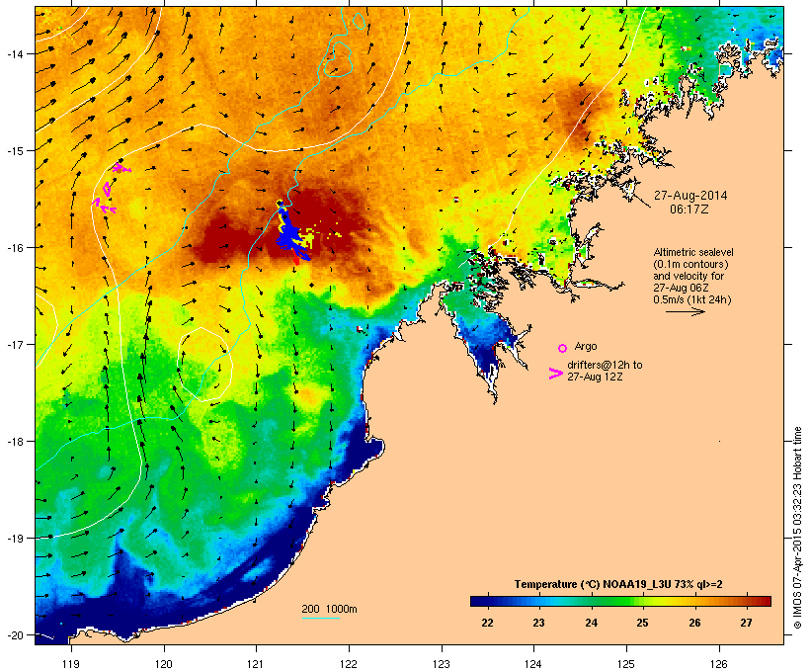
Task: Click the 200 1000m bathymetry legend label
Action: coord(329,609)
